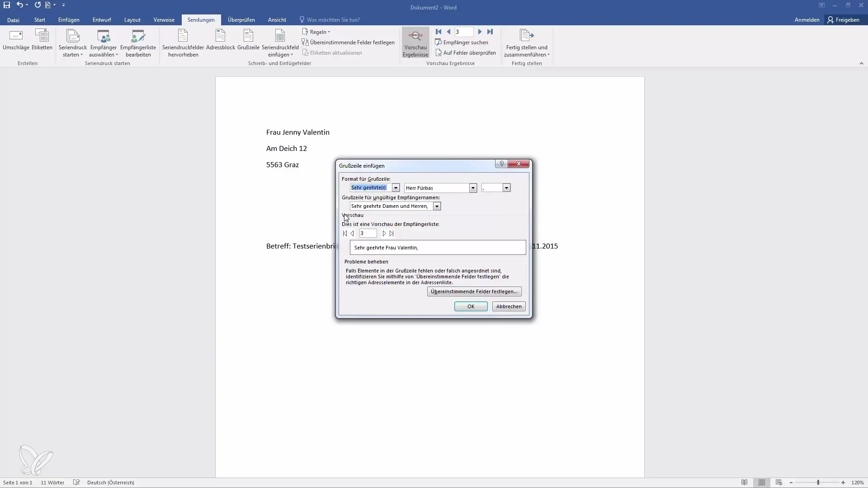Click the 11 Wörter word count
Screen dimensions: 868x488
click(x=52, y=483)
